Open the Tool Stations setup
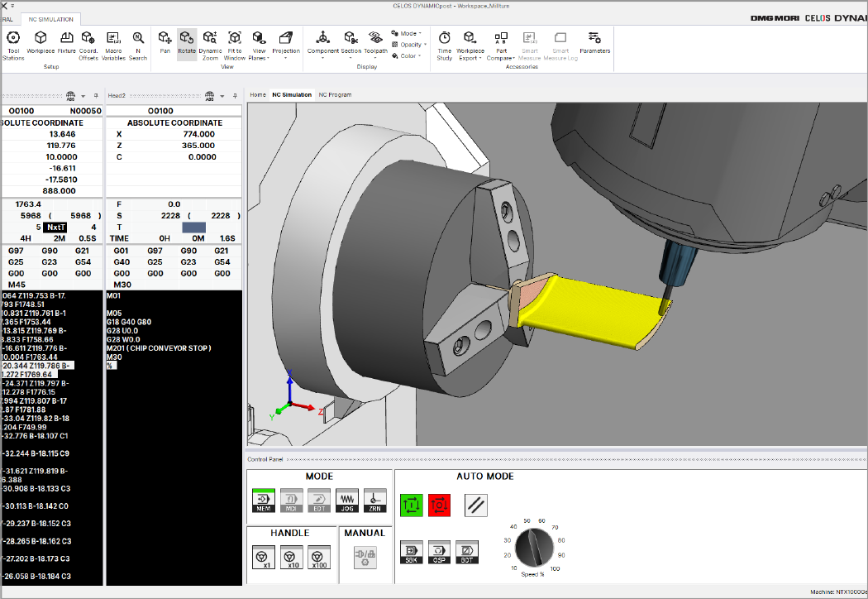The image size is (868, 599). [13, 42]
